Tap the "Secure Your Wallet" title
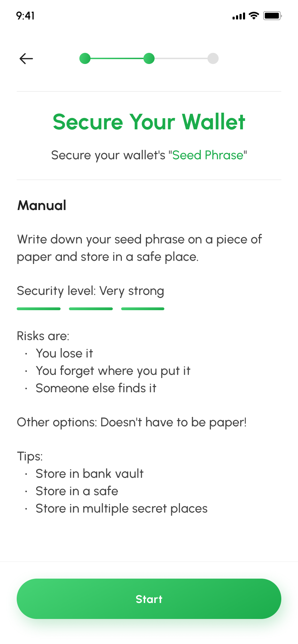Viewport: 298px width, 644px height. [x=149, y=122]
